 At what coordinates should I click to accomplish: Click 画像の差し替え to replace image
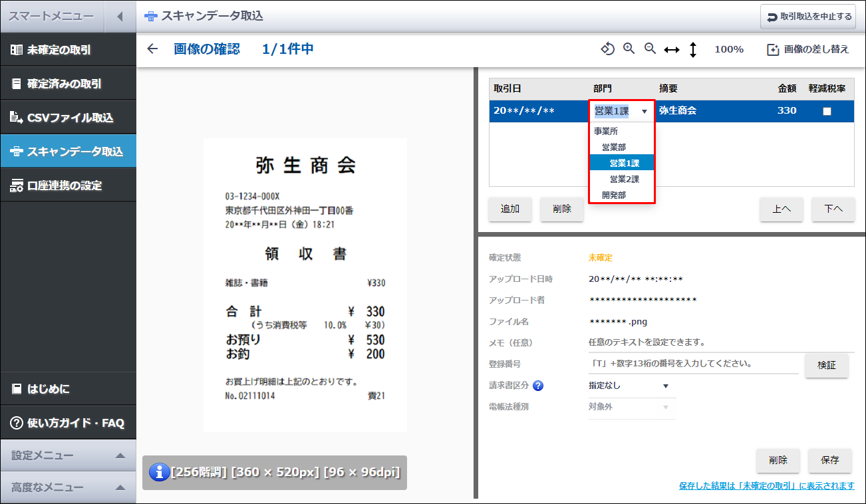pos(808,49)
